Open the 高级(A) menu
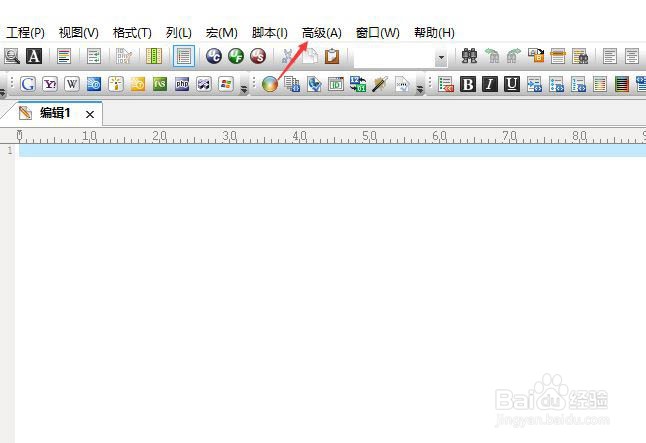The width and height of the screenshot is (646, 443). [322, 33]
